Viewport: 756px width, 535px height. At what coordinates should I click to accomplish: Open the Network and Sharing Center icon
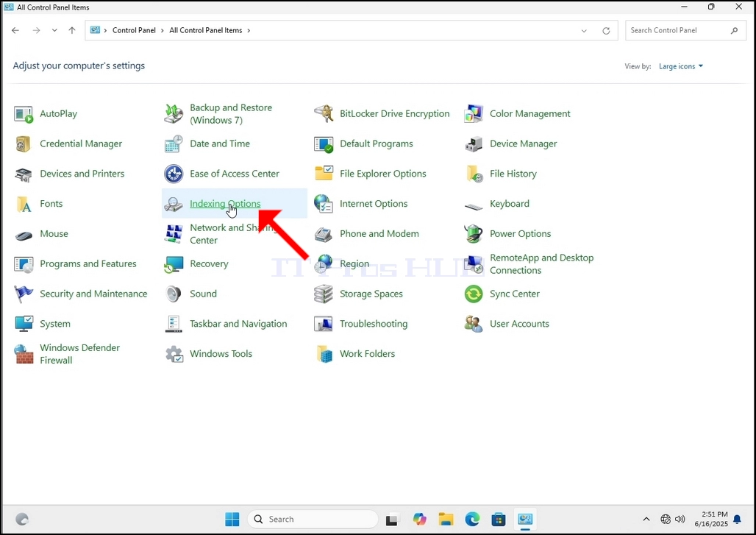tap(174, 234)
